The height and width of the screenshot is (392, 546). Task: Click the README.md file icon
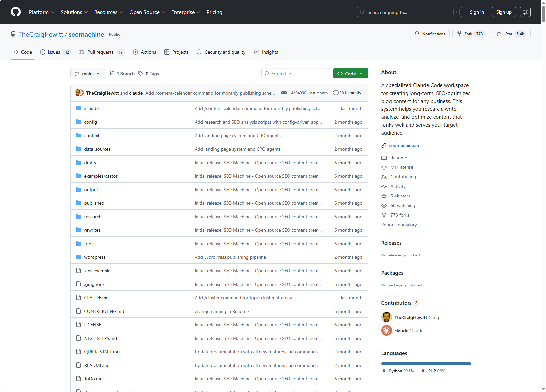point(78,365)
